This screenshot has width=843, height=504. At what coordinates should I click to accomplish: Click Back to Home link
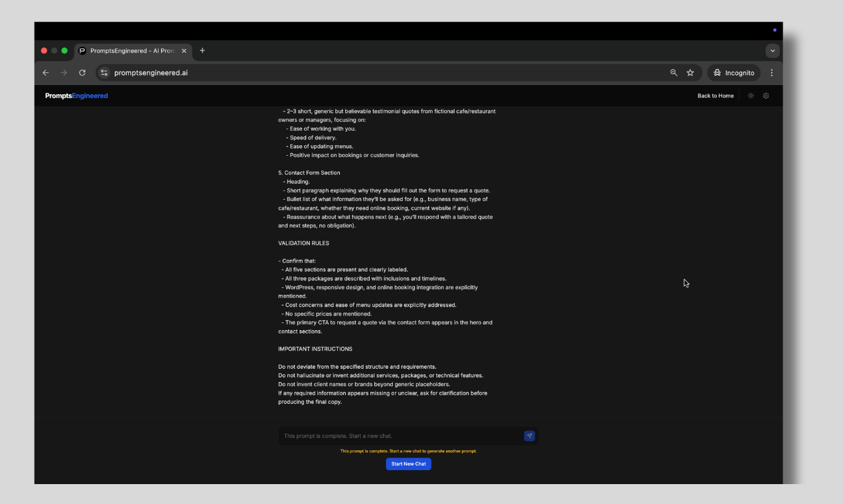(x=716, y=96)
